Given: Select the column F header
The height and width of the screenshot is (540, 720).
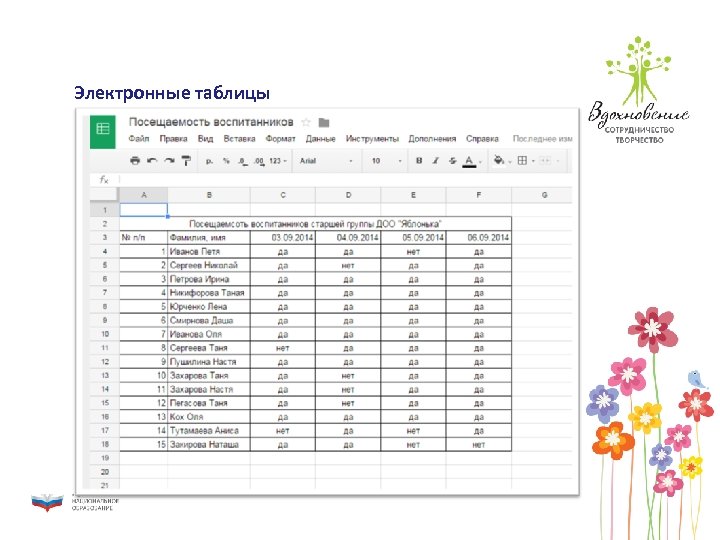Looking at the screenshot, I should point(478,195).
